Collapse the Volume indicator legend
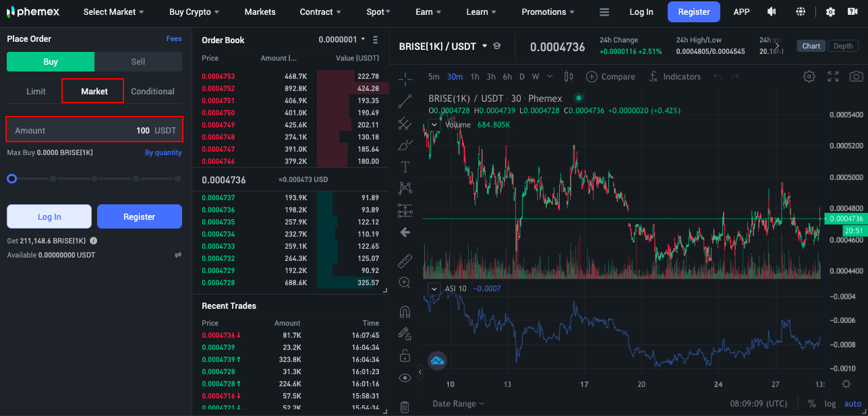The width and height of the screenshot is (868, 416). click(434, 125)
